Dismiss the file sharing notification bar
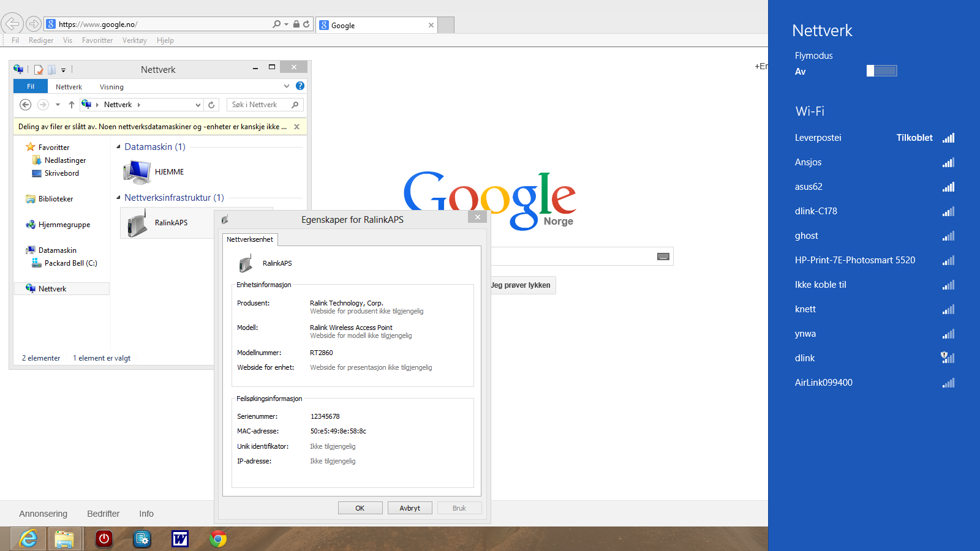 tap(297, 127)
